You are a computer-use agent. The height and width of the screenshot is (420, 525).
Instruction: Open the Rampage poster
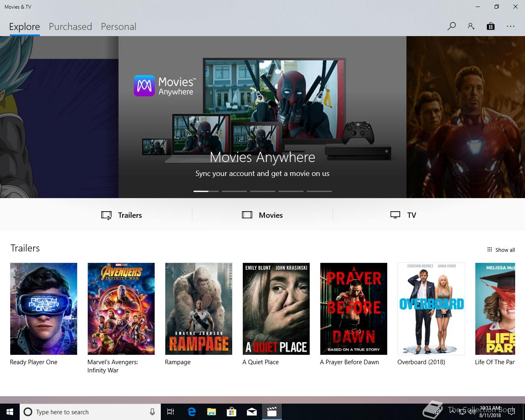point(199,309)
